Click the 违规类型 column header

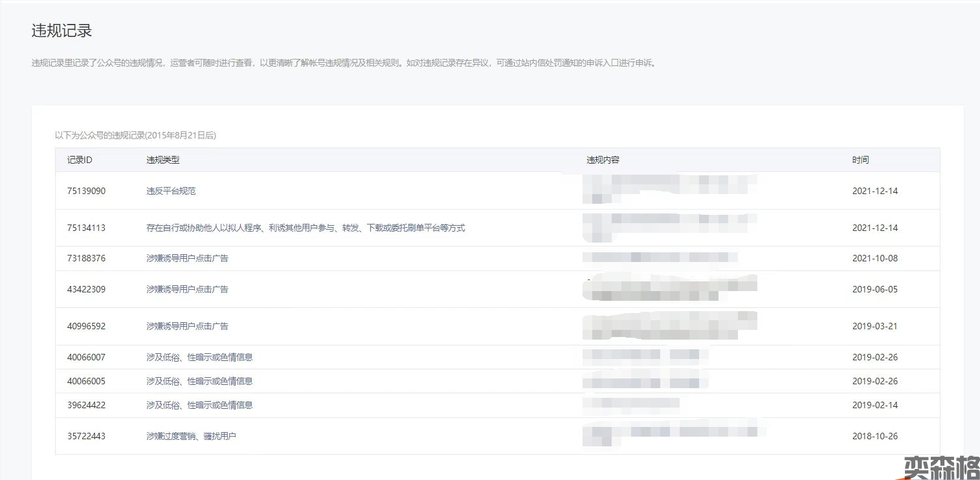(162, 160)
